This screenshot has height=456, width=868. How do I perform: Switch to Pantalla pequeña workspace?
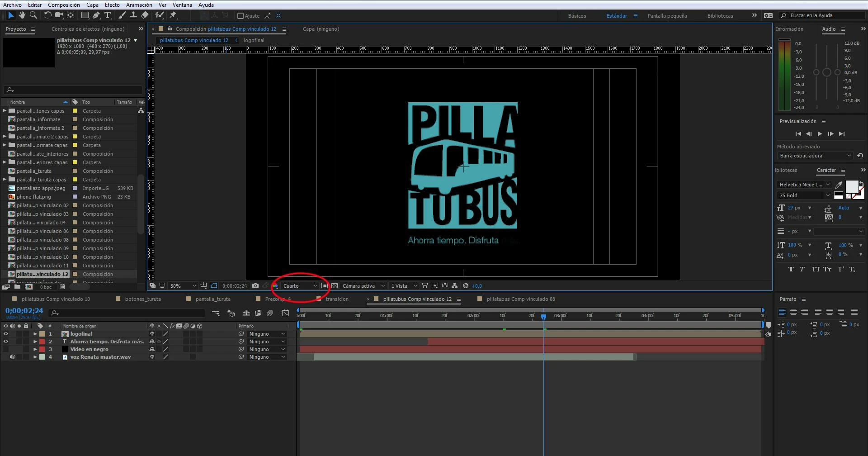667,16
